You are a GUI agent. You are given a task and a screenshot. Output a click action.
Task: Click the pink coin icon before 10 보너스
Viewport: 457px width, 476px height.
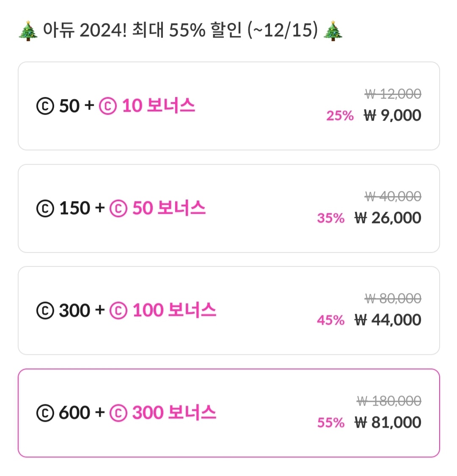pos(107,106)
